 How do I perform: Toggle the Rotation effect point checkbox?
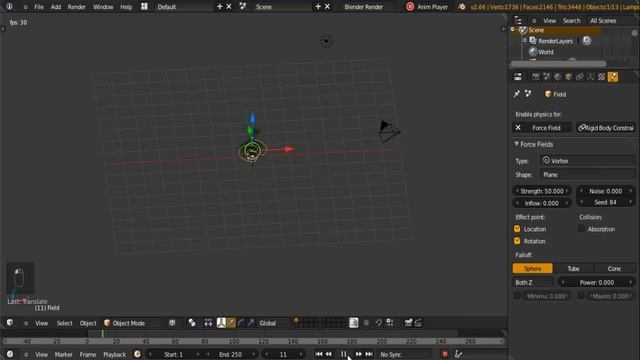point(517,241)
